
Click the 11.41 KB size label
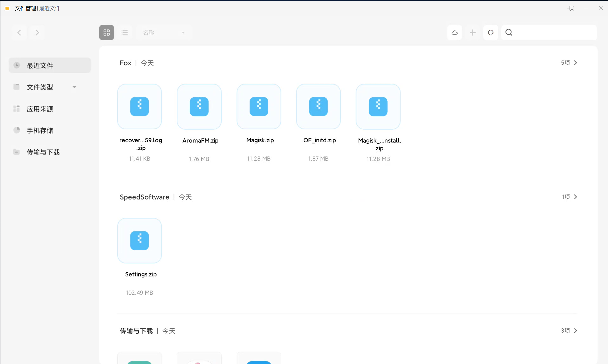(139, 159)
